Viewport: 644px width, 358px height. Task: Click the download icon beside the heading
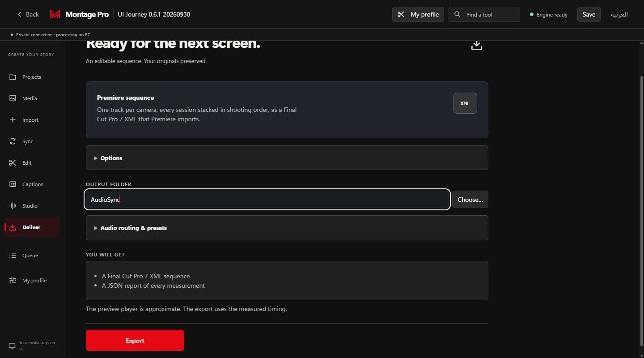477,45
